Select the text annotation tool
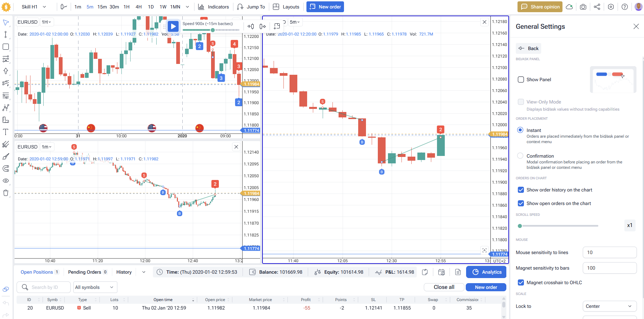The height and width of the screenshot is (319, 644). 6,132
